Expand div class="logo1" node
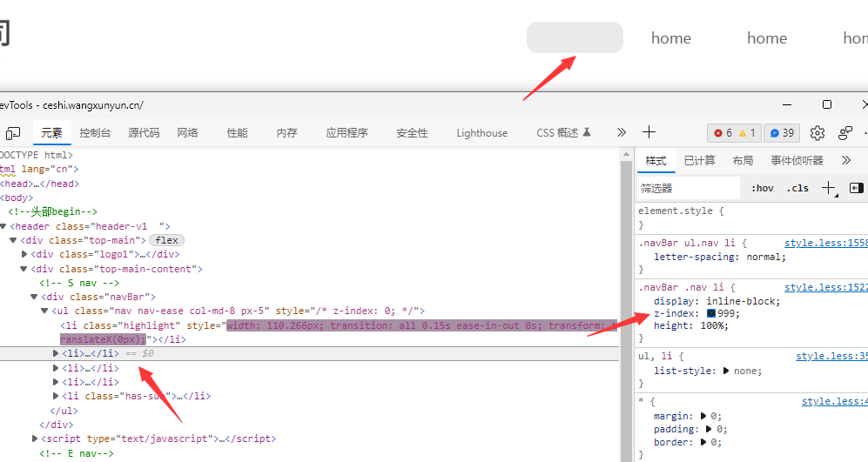 (24, 255)
